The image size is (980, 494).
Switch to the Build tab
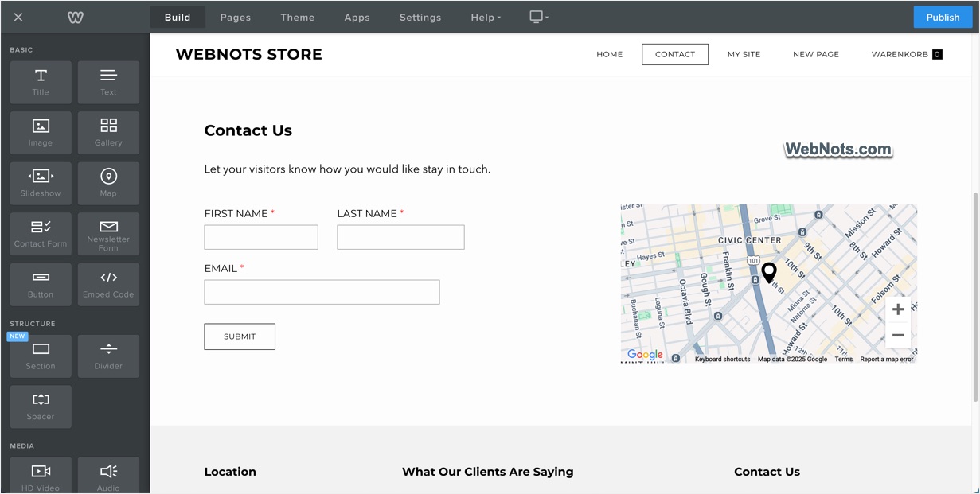coord(178,17)
